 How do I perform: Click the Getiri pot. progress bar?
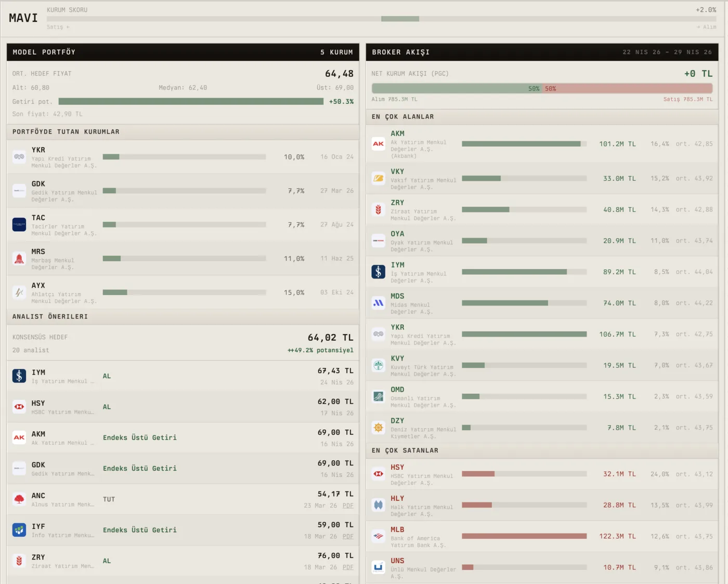coord(191,101)
